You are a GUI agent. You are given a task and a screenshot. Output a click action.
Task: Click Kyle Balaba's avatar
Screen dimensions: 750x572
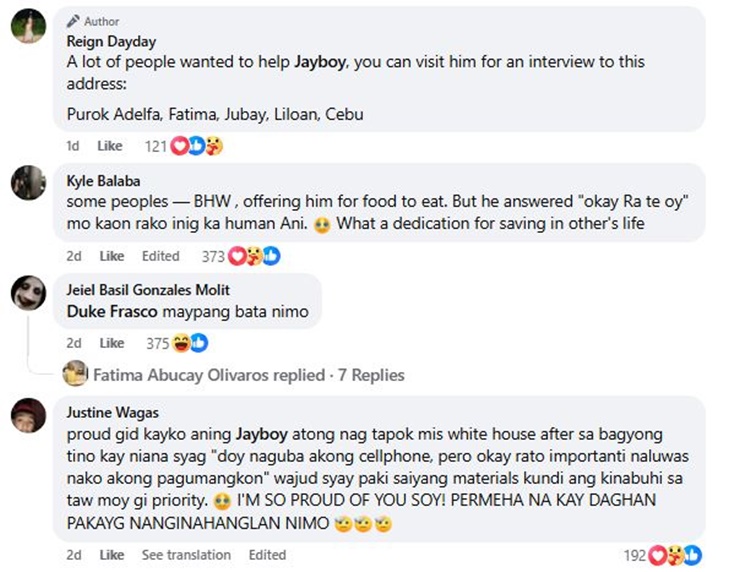[x=28, y=184]
